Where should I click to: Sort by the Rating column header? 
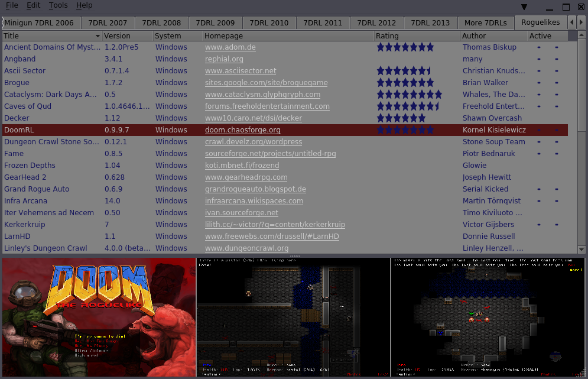417,35
